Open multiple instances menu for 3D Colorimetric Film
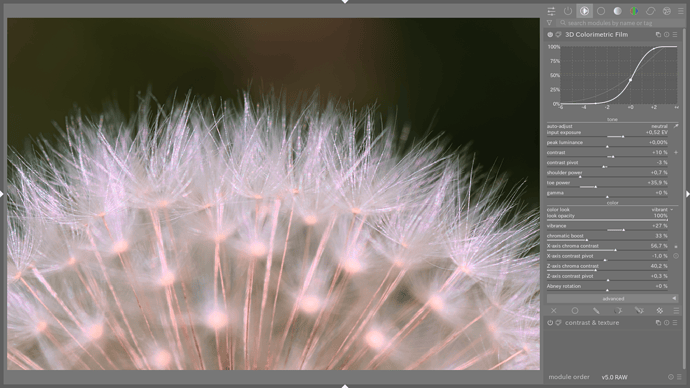The image size is (690, 388). click(x=658, y=34)
